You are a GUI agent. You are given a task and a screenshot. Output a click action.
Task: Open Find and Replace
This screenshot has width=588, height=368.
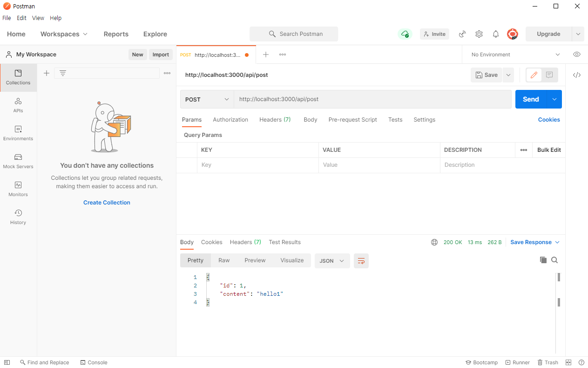pos(44,362)
